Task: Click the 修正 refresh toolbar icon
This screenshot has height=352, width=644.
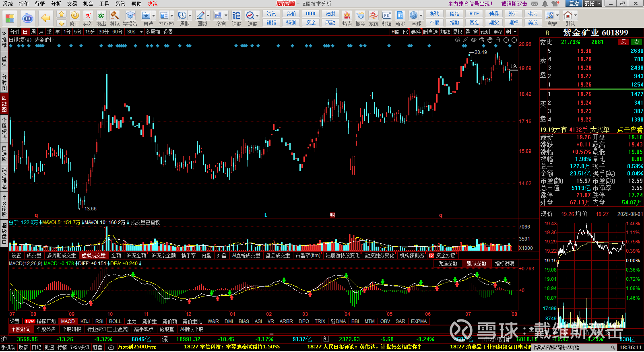Action: pyautogui.click(x=74, y=15)
